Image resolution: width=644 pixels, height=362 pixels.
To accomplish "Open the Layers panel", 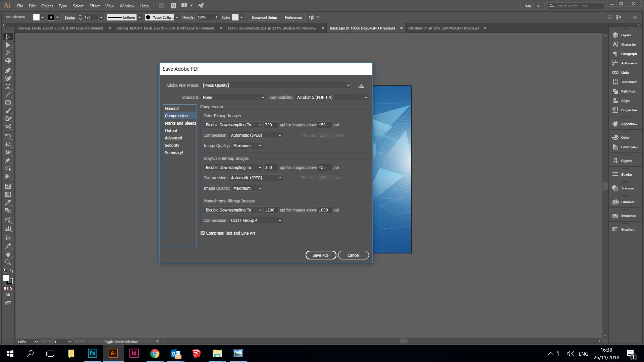I will point(625,35).
